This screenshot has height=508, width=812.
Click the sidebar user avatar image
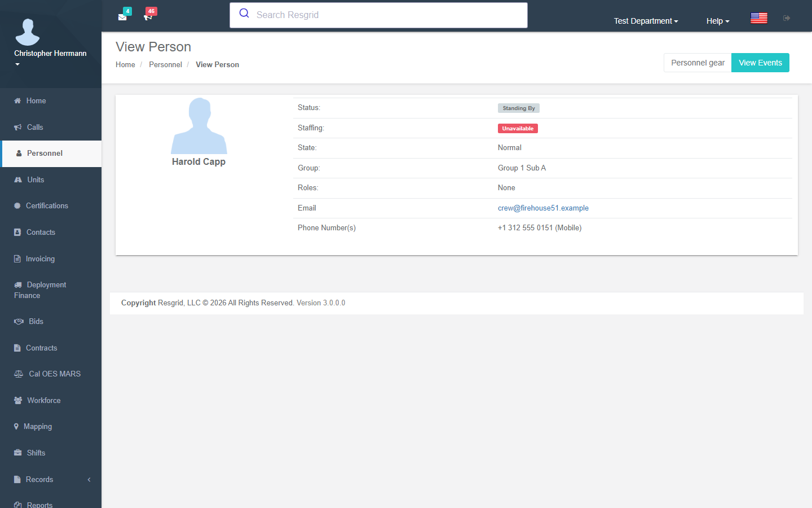(x=28, y=32)
